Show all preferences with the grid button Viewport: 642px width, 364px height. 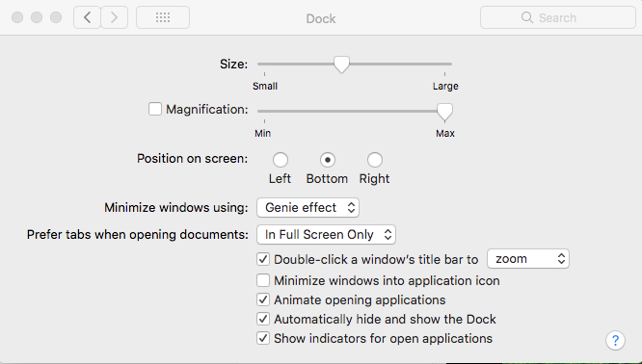tap(163, 17)
